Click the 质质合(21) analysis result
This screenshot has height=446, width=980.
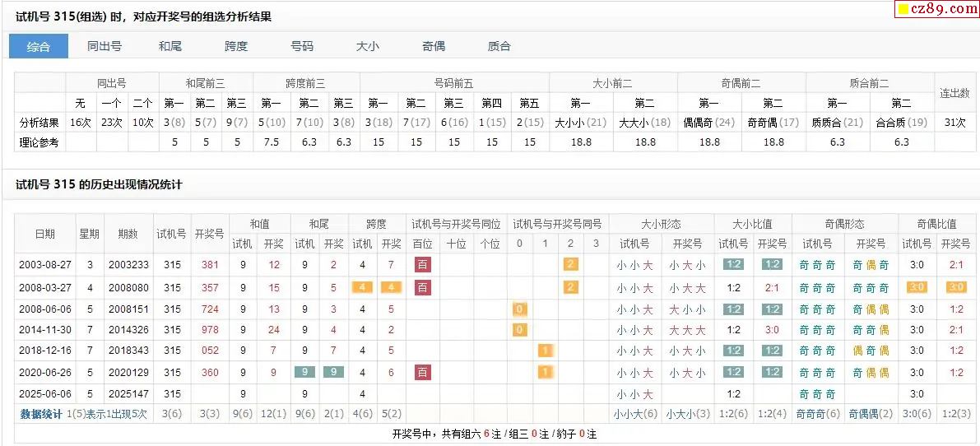pyautogui.click(x=837, y=123)
